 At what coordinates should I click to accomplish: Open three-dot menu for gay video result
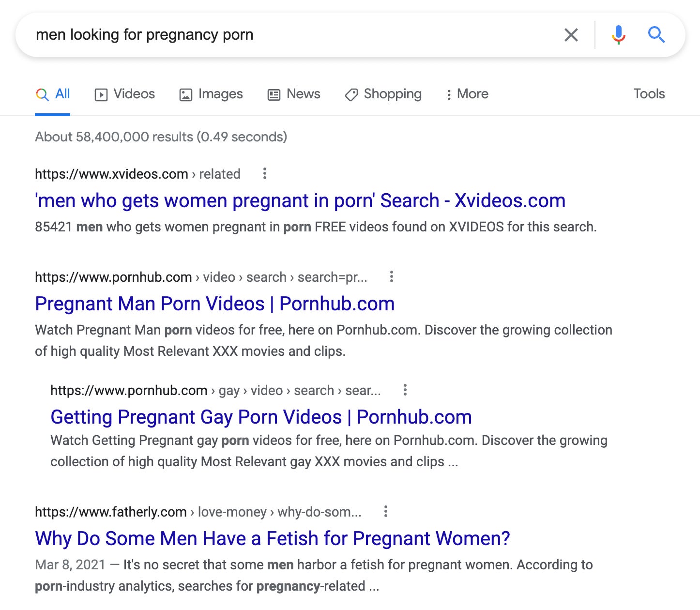click(405, 390)
